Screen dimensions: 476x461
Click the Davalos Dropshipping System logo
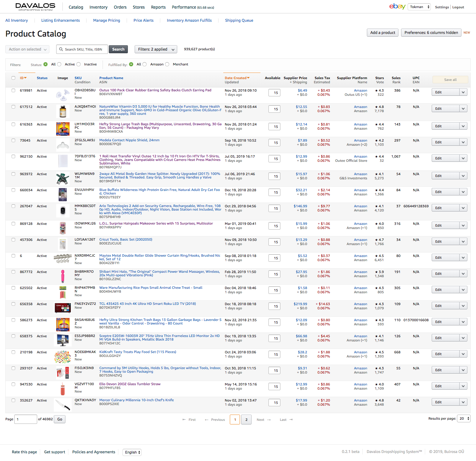click(x=35, y=7)
